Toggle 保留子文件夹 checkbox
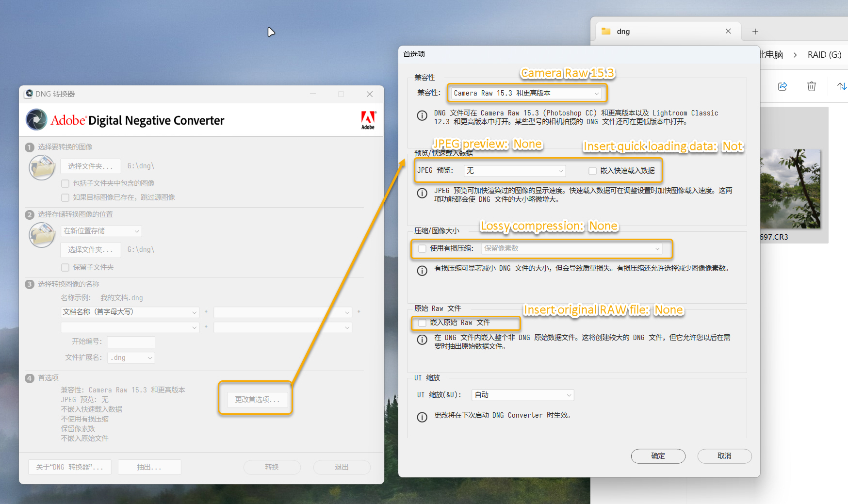Image resolution: width=848 pixels, height=504 pixels. [65, 267]
